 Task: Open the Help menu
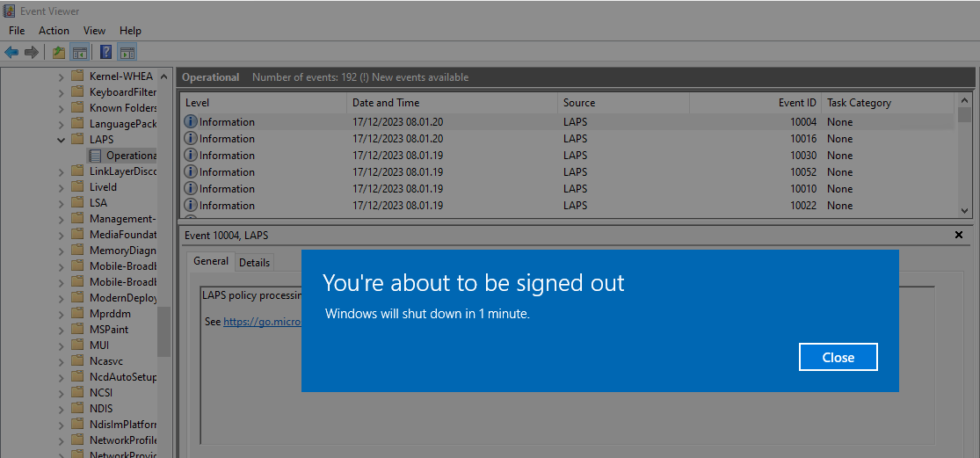(131, 30)
